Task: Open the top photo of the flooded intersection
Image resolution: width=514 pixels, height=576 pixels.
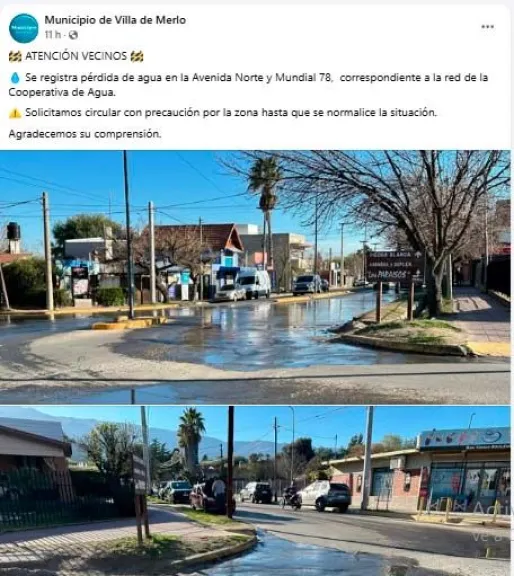Action: coord(255,277)
